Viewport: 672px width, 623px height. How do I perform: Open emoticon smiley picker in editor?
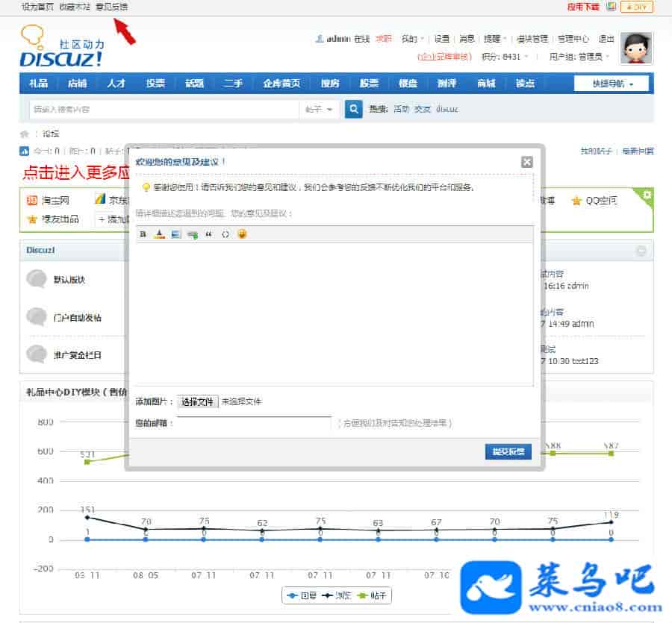click(242, 234)
